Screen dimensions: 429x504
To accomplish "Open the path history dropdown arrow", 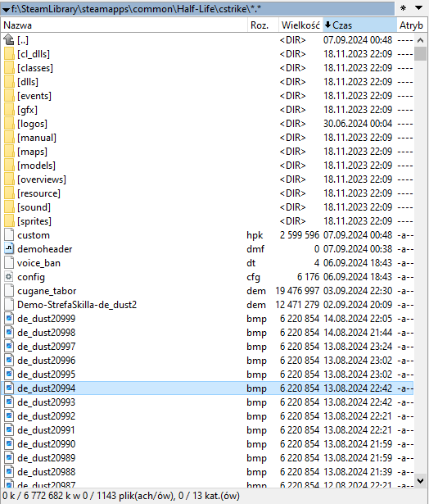I will [x=6, y=10].
